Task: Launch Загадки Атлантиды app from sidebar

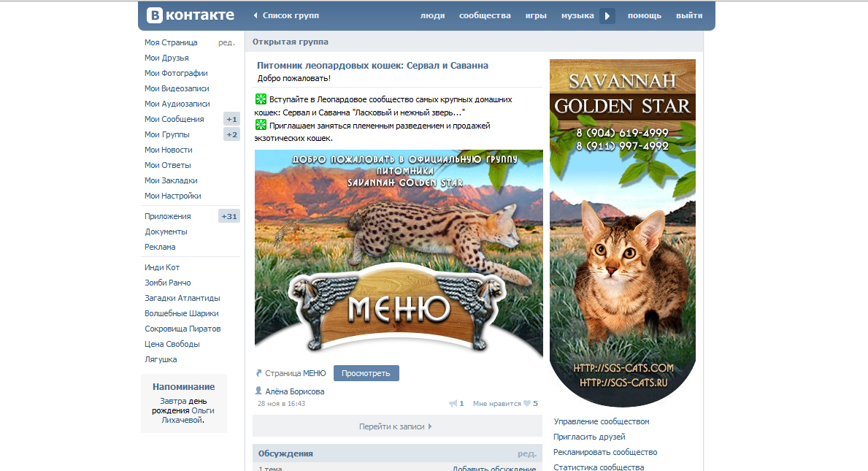Action: coord(182,299)
